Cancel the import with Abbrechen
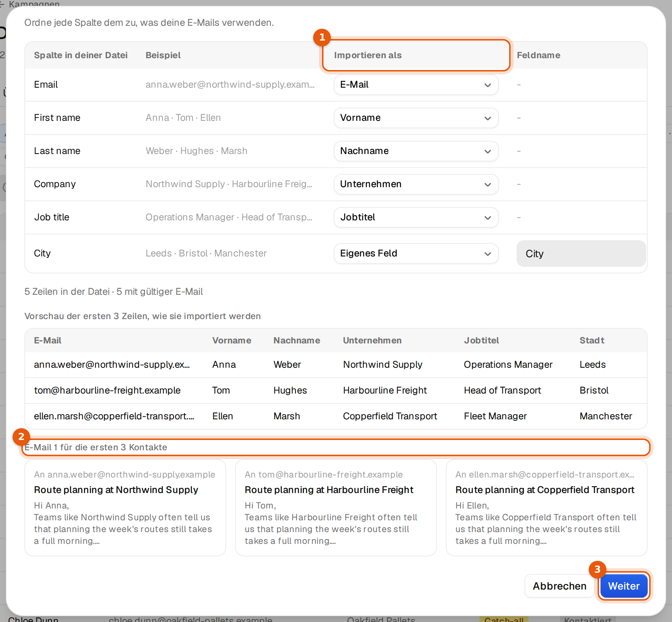This screenshot has height=622, width=672. tap(559, 586)
